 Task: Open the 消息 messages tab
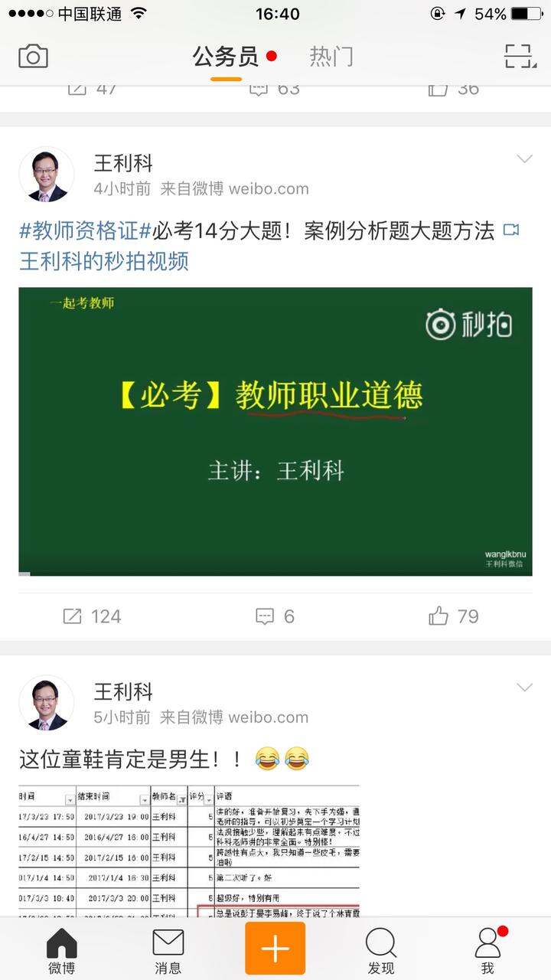168,950
